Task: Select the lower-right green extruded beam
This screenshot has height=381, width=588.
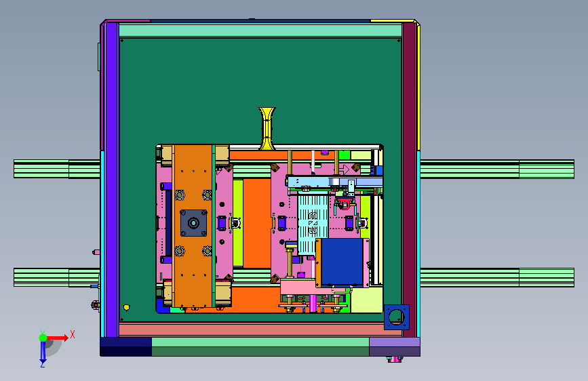Action: tap(497, 277)
